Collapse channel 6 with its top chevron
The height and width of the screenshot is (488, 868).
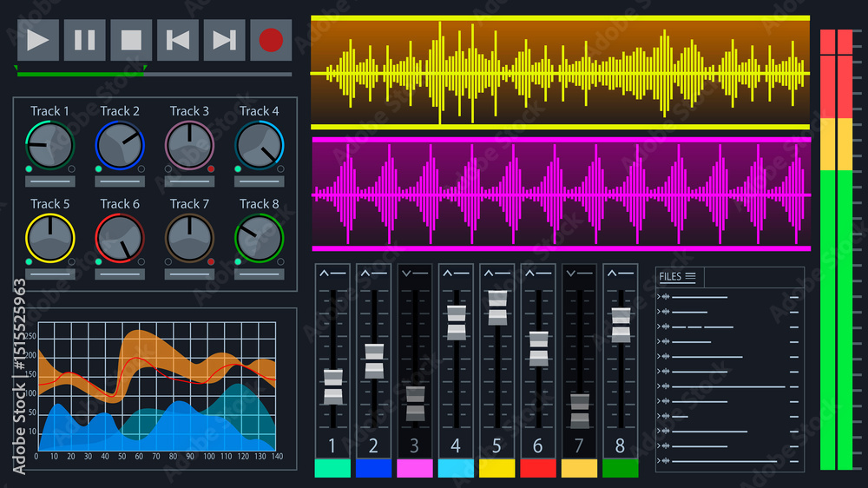click(529, 273)
